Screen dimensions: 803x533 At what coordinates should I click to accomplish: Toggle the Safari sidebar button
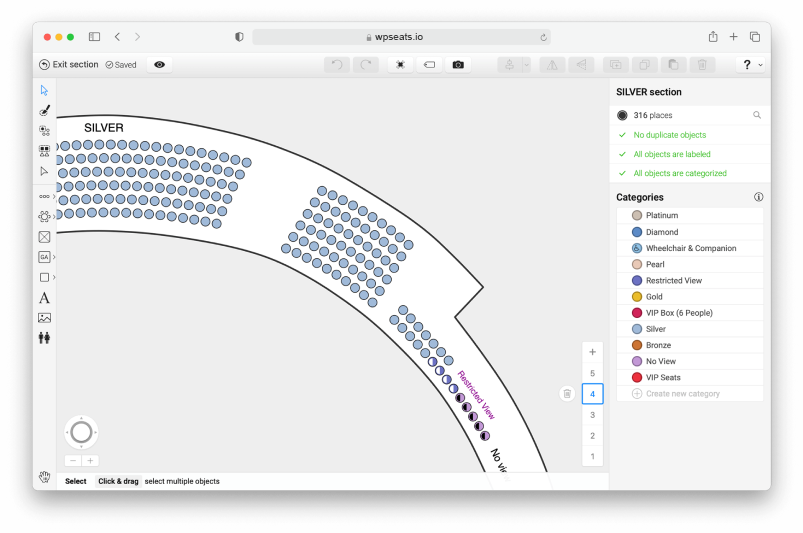pyautogui.click(x=94, y=36)
